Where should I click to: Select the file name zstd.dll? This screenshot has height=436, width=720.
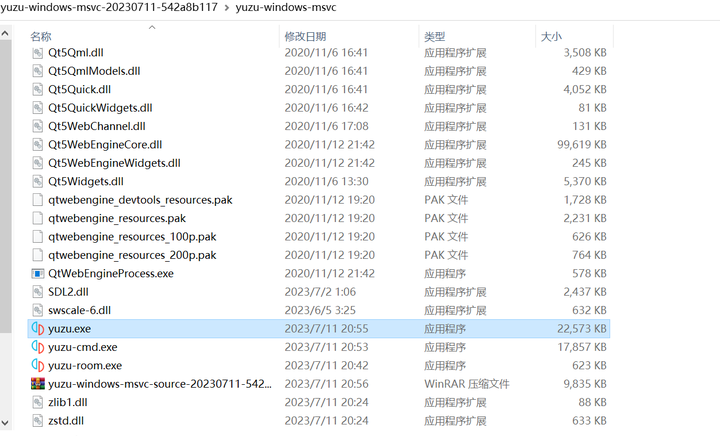tap(66, 420)
